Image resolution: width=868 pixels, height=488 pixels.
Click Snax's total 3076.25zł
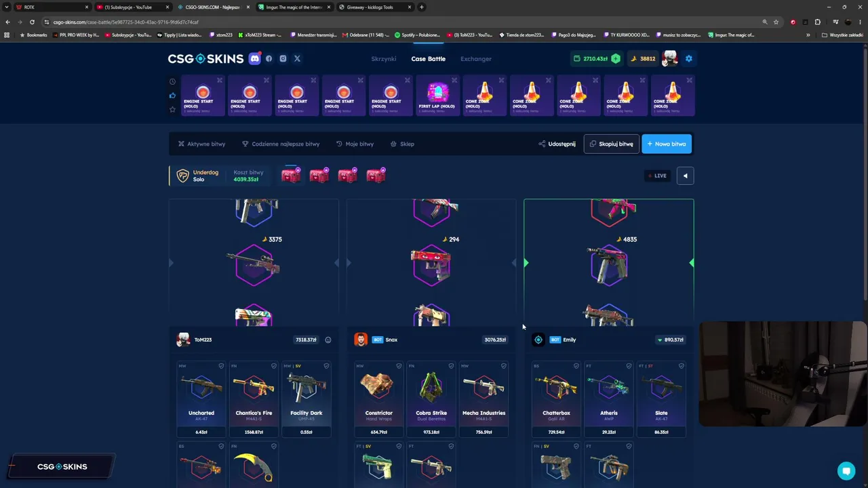tap(495, 340)
